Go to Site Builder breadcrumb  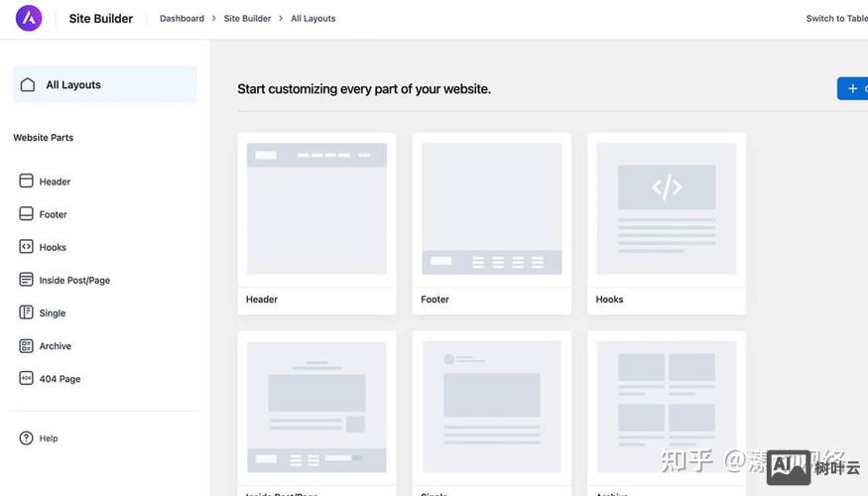tap(247, 18)
